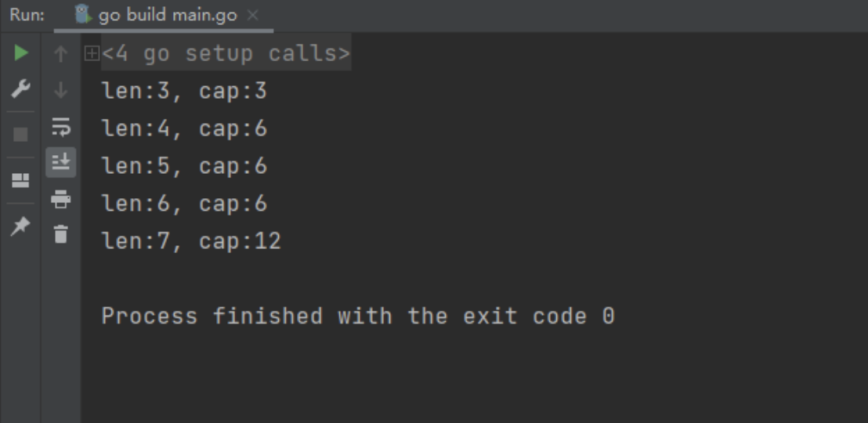Click the Go gopher icon on tab

[x=83, y=15]
